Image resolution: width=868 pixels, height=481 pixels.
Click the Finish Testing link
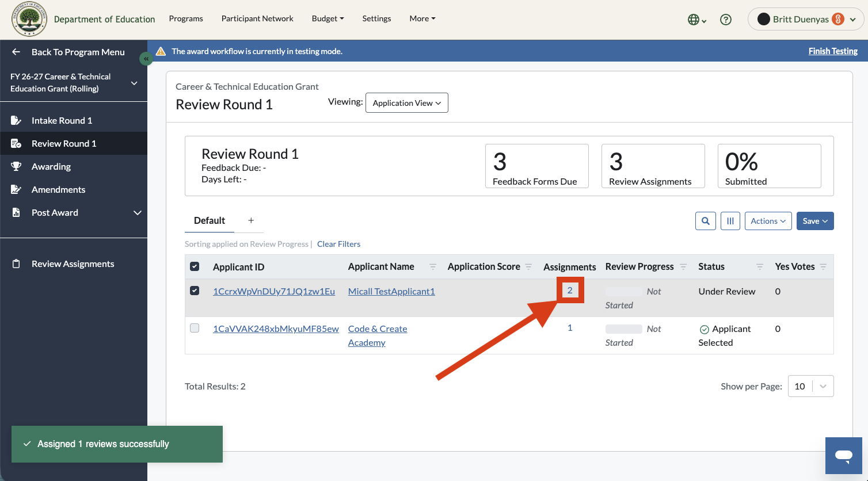(x=833, y=51)
